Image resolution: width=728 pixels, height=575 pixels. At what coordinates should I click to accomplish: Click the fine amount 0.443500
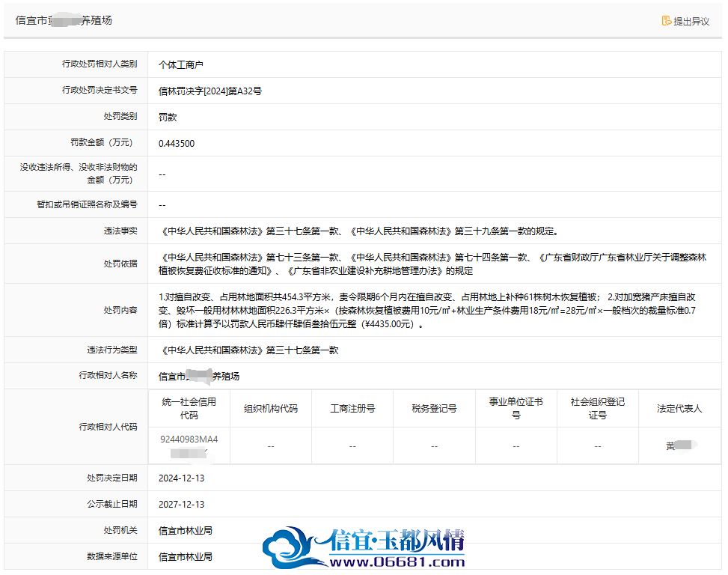pyautogui.click(x=177, y=144)
